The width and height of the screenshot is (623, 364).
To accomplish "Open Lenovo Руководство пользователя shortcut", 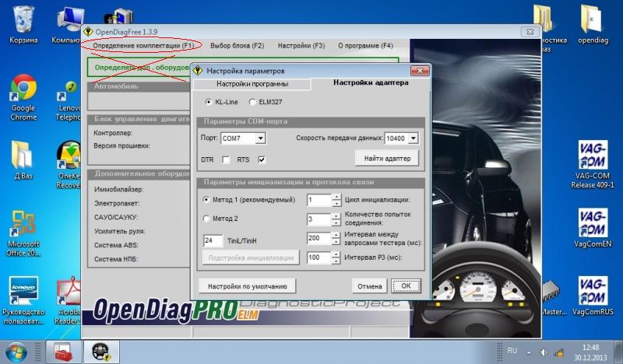I will [23, 300].
